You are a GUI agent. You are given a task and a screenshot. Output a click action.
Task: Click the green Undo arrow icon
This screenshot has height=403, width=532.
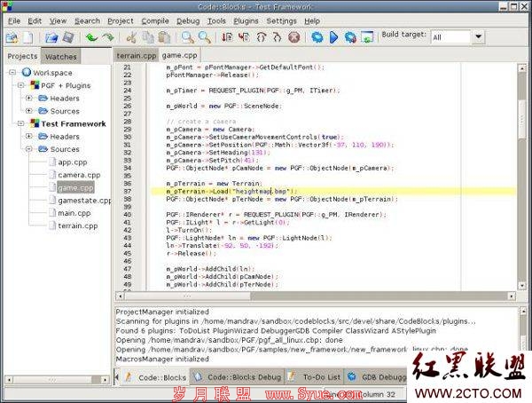click(91, 37)
